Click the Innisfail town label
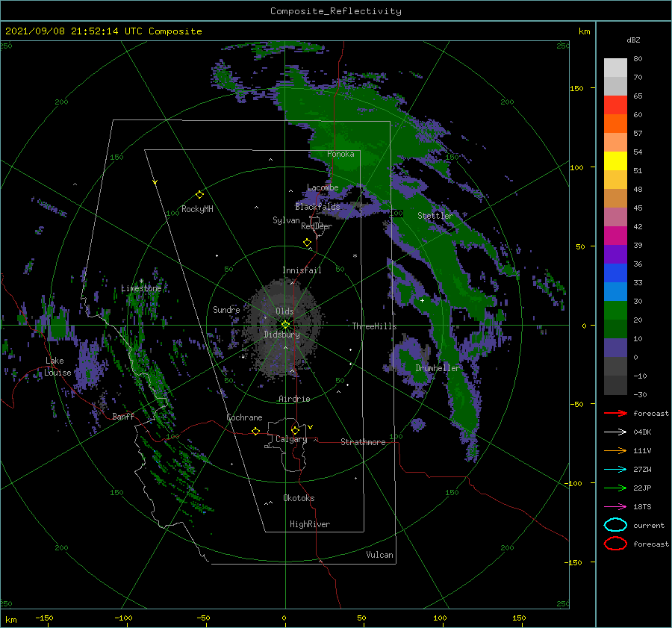 (302, 270)
